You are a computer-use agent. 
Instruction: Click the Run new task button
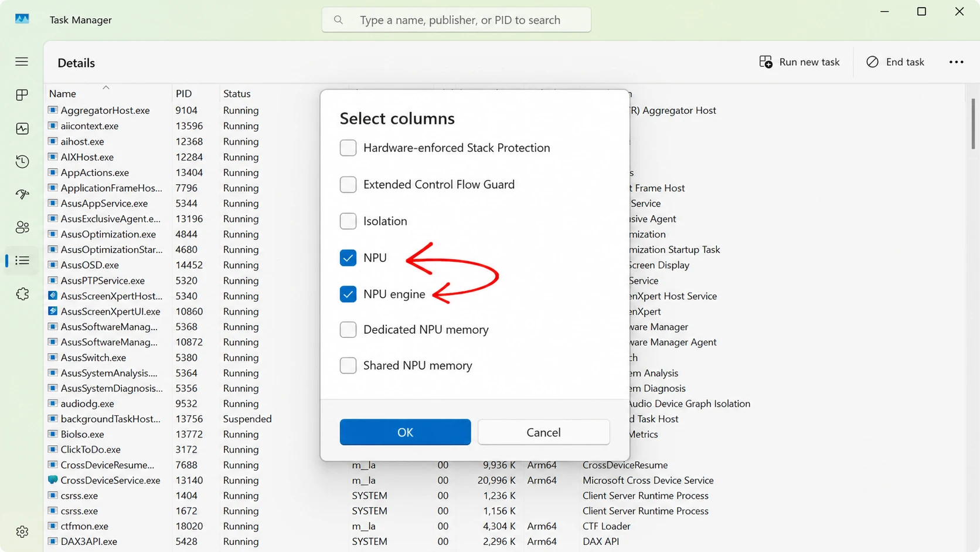(799, 62)
